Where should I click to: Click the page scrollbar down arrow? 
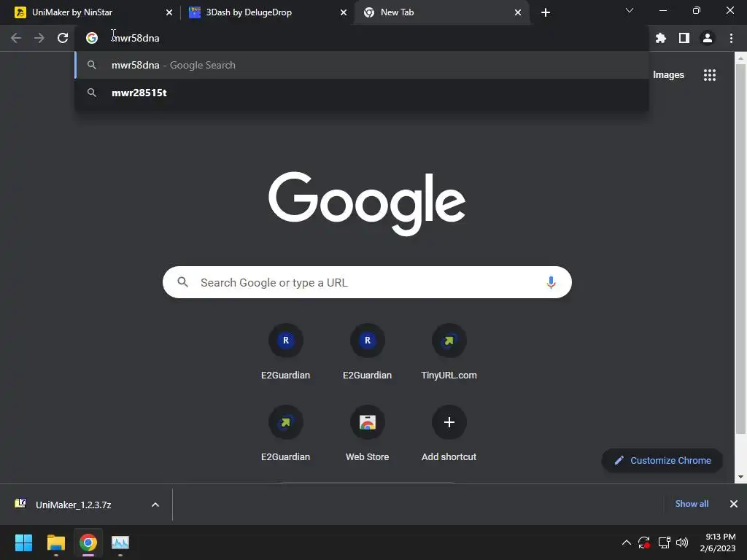point(740,477)
